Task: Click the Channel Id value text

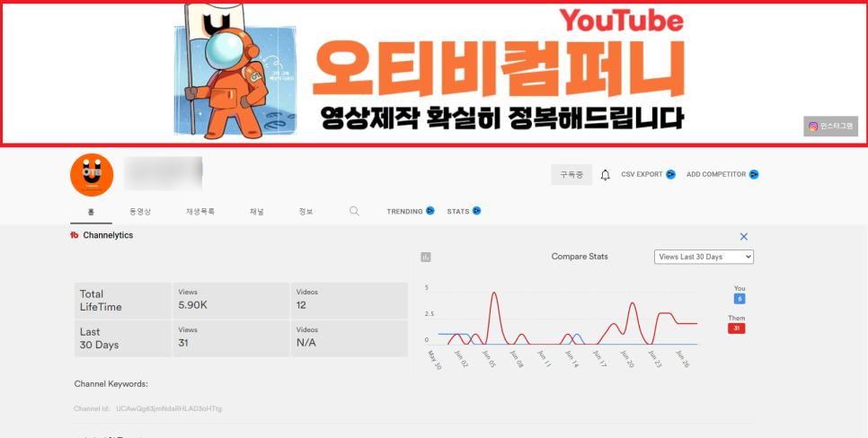Action: 169,408
